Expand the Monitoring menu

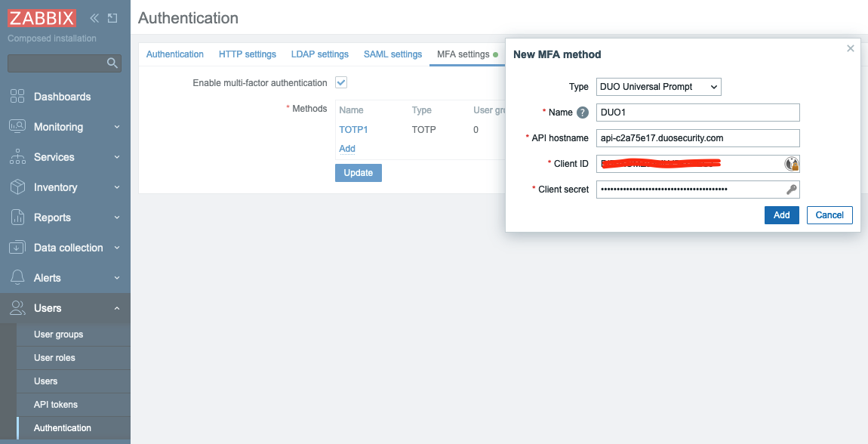pos(64,127)
